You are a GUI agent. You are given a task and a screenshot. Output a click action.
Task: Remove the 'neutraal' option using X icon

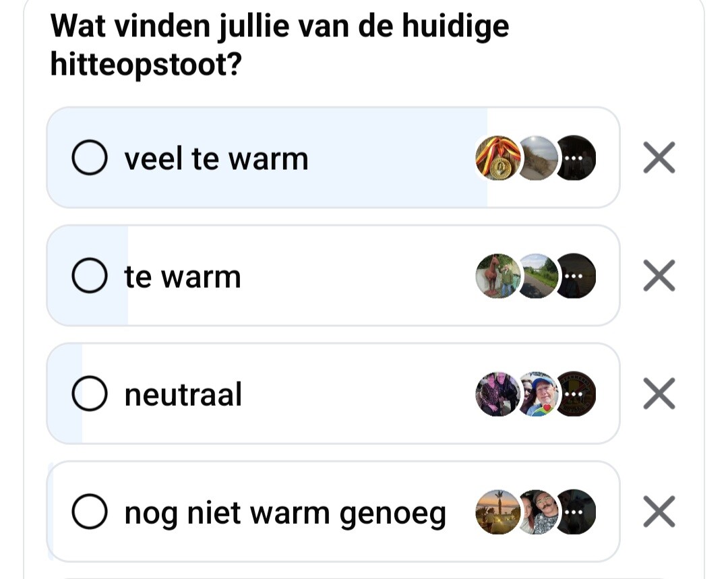tap(659, 394)
